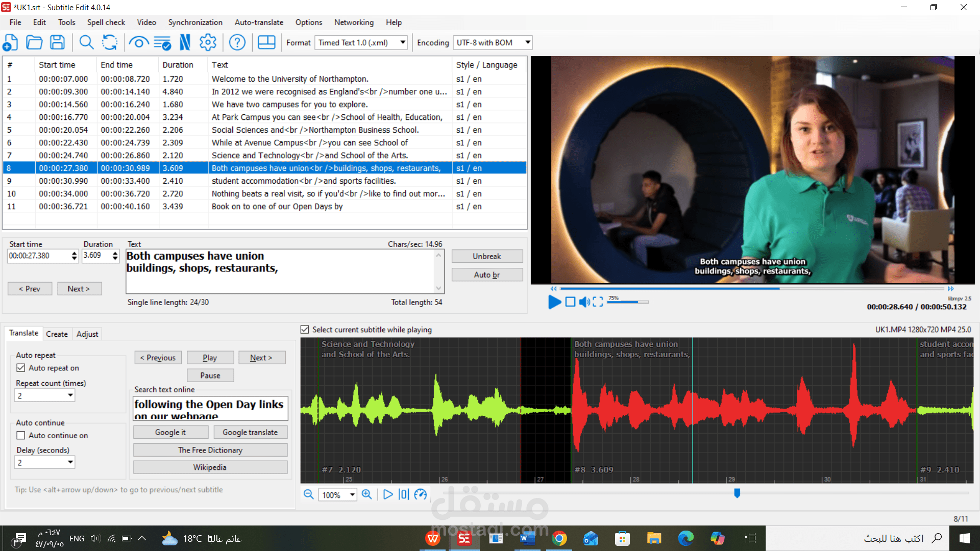Open the Synchronization menu

(x=195, y=22)
